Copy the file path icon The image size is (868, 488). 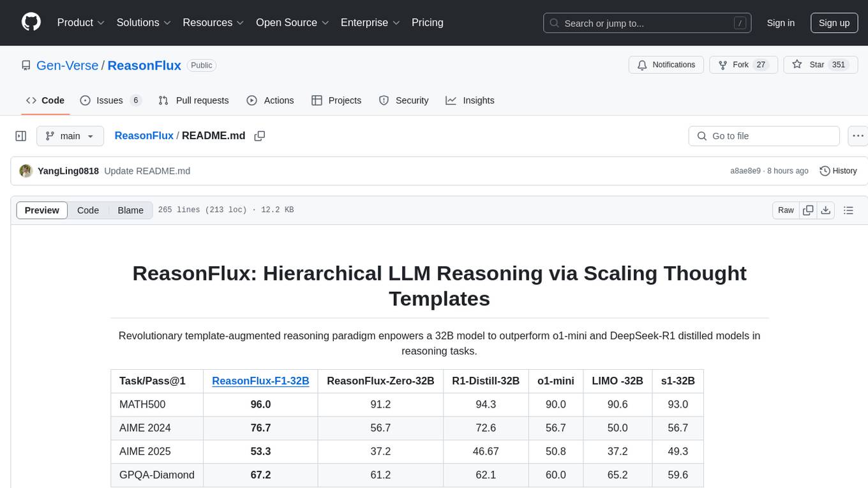coord(260,136)
